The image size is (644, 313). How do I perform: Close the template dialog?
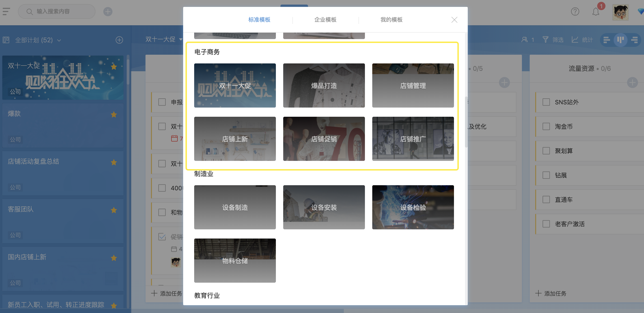pos(454,20)
